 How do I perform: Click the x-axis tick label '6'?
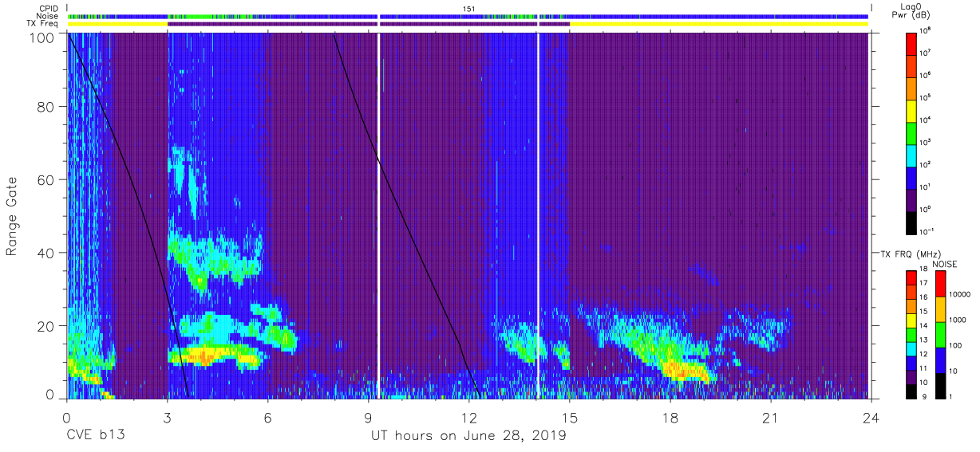[268, 417]
